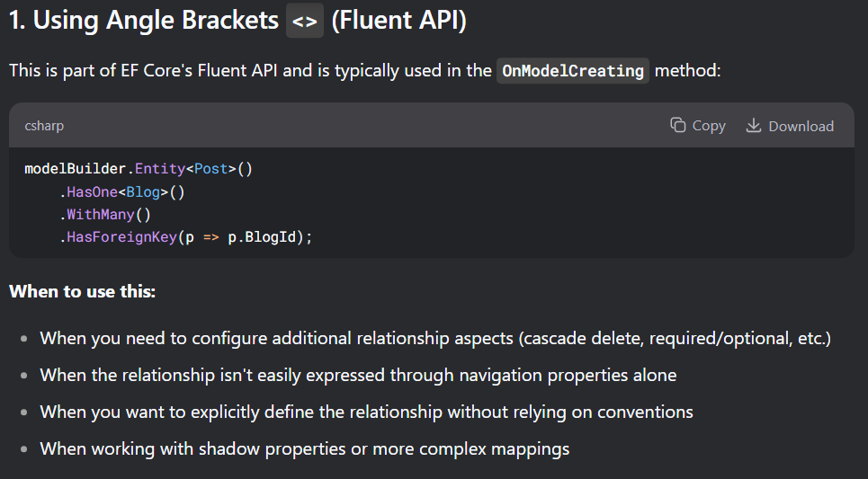Click the cascade delete bullet point

pyautogui.click(x=435, y=339)
